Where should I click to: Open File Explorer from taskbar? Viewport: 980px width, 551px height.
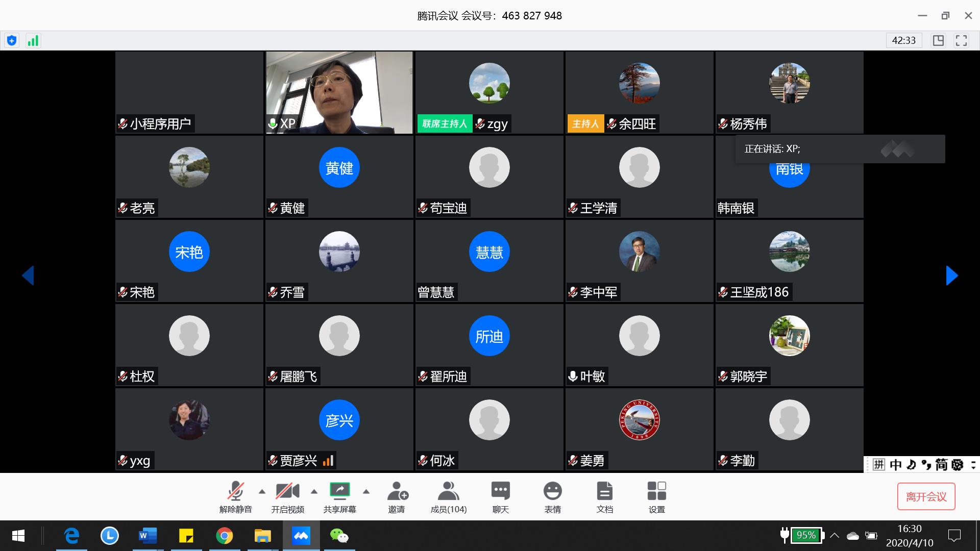pos(263,536)
